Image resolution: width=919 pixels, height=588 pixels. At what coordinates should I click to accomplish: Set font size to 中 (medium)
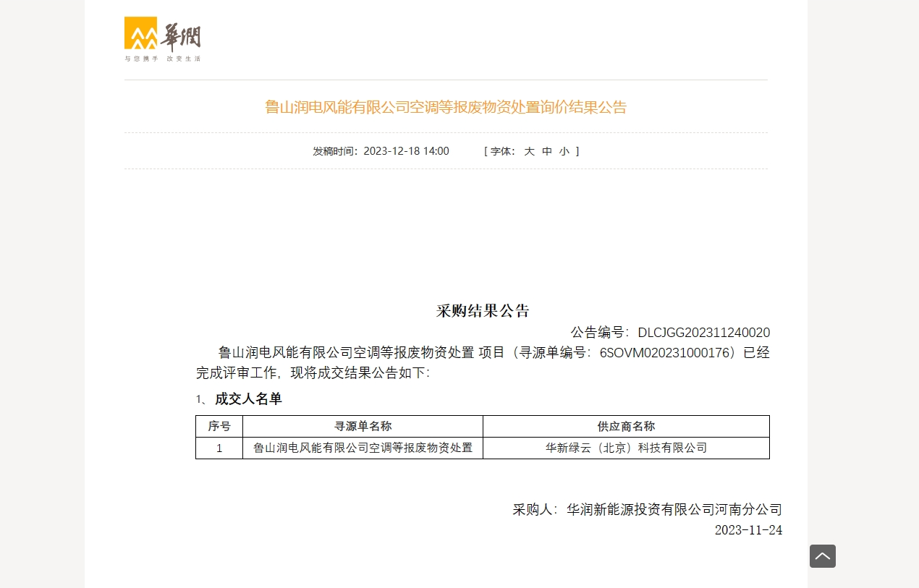coord(547,151)
